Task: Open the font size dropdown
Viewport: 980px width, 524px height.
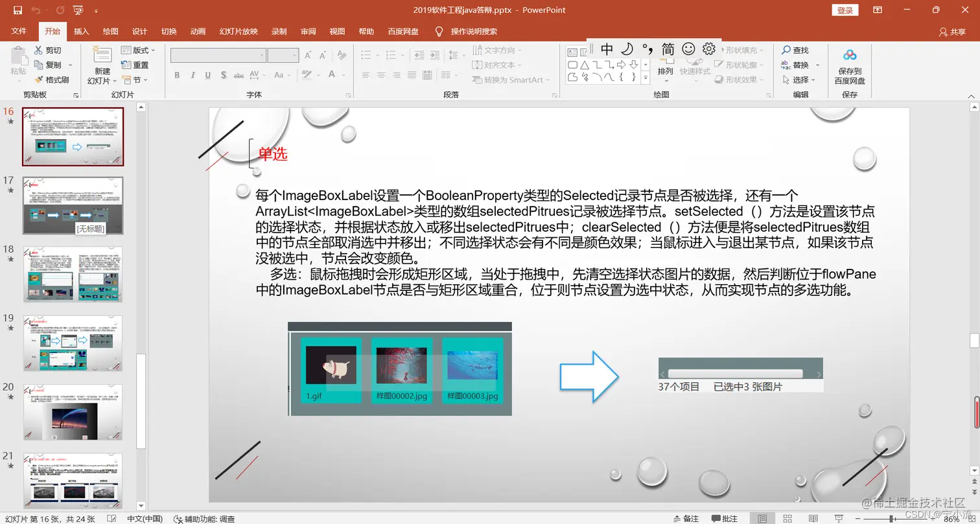Action: [294, 55]
